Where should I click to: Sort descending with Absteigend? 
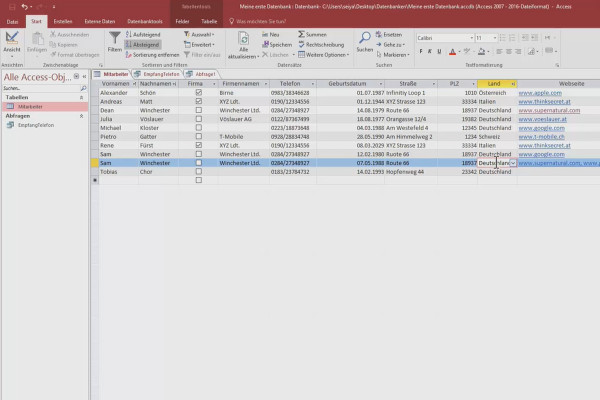point(143,44)
